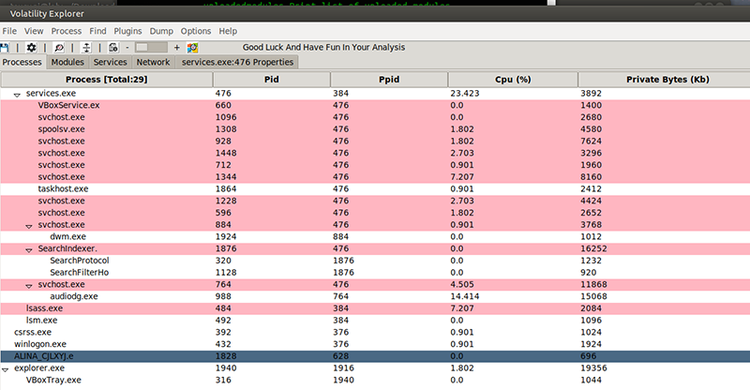
Task: Select svchost.exe with Pid 1096
Action: coord(375,117)
